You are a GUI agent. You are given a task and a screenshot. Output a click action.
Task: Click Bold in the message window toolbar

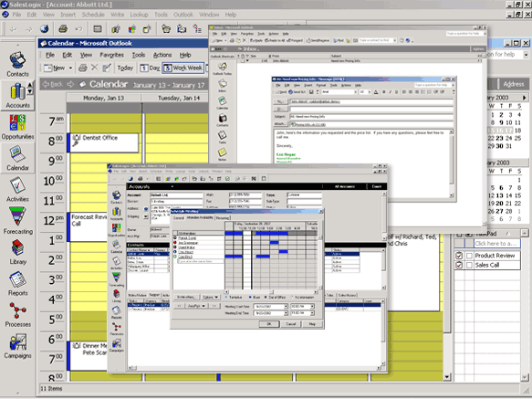(x=384, y=92)
